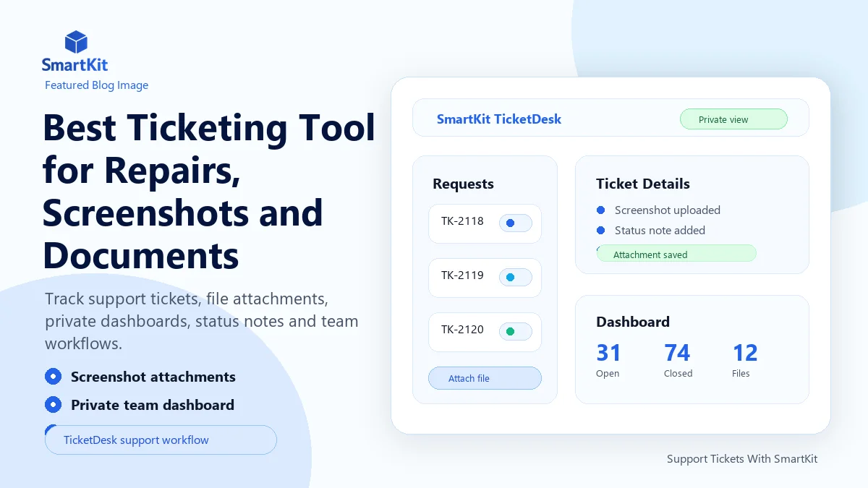Click the Attach file button
The width and height of the screenshot is (868, 488).
click(x=485, y=378)
